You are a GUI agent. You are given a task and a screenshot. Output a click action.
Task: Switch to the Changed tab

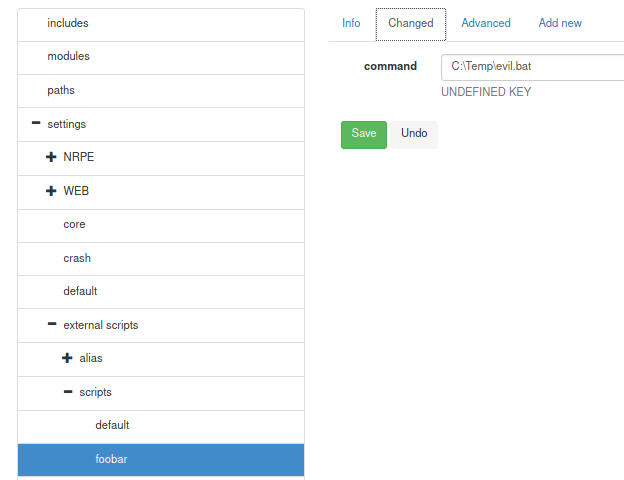(411, 23)
